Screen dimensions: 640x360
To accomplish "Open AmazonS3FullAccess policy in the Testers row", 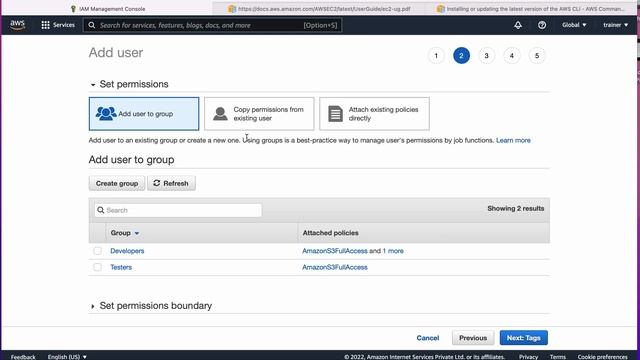I will point(335,267).
